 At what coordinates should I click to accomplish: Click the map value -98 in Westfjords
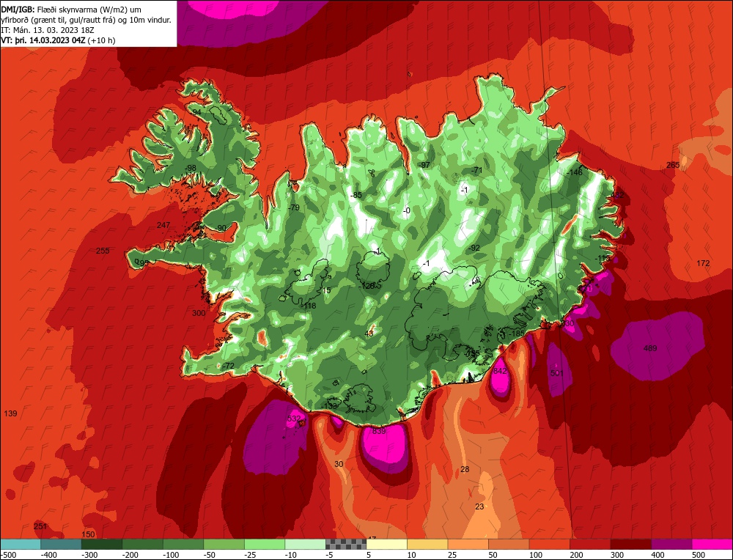click(191, 168)
